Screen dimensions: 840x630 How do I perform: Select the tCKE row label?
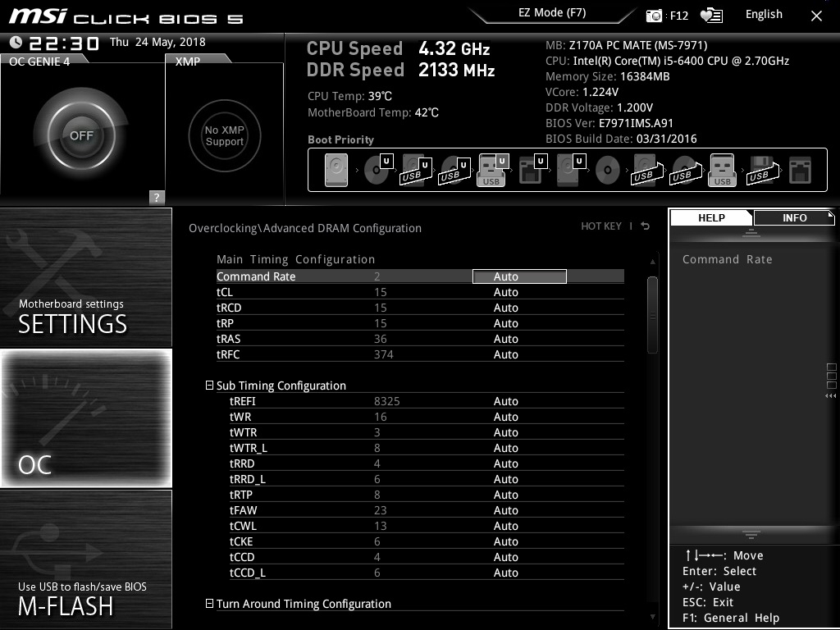pyautogui.click(x=241, y=541)
